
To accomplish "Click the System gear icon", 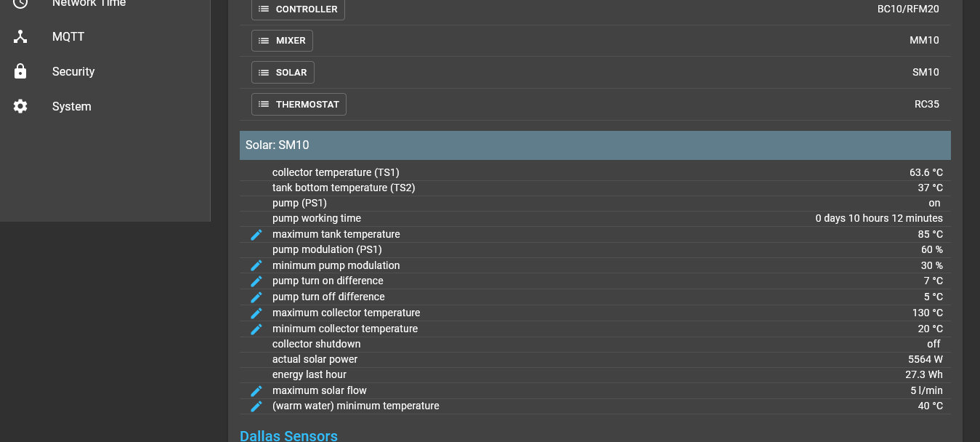I will pos(20,106).
